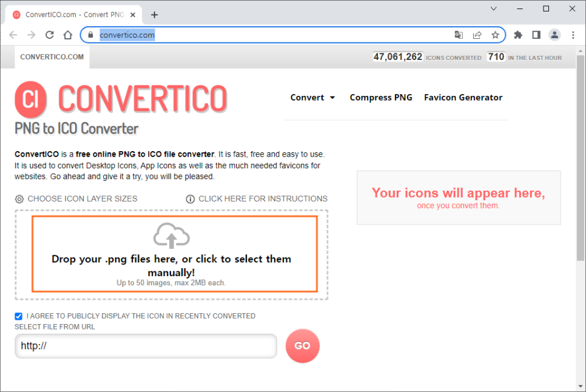
Task: Click the SELECT FILE FROM URL label
Action: click(x=55, y=327)
